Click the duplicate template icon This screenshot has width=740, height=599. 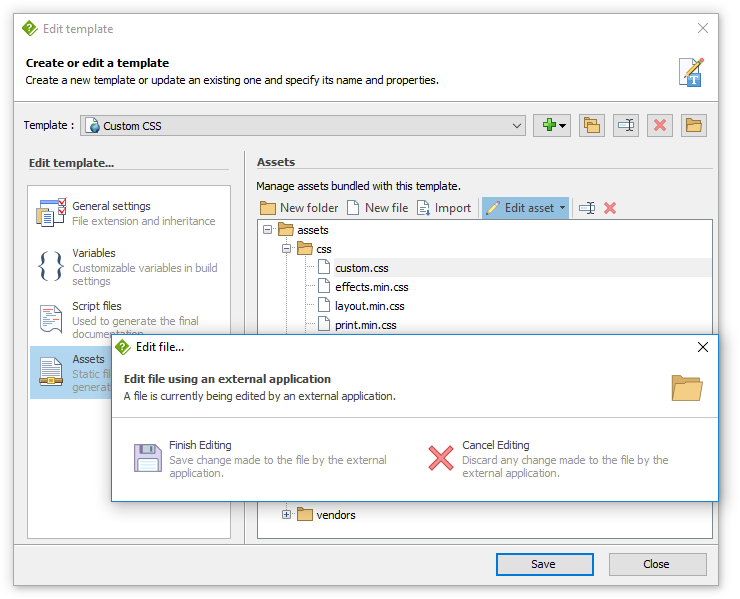591,126
